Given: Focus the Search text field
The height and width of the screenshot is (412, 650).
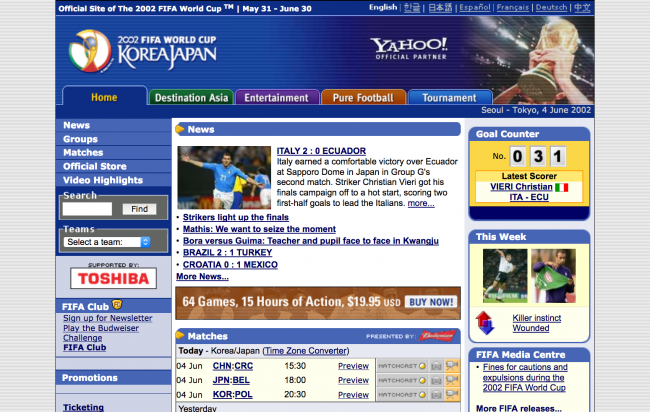Looking at the screenshot, I should [x=87, y=209].
